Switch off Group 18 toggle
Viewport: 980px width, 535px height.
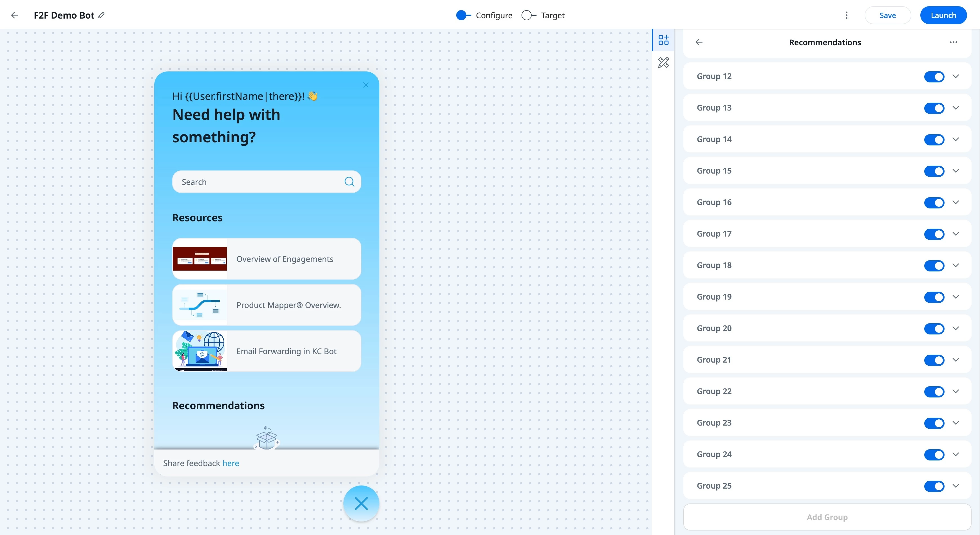pyautogui.click(x=934, y=266)
